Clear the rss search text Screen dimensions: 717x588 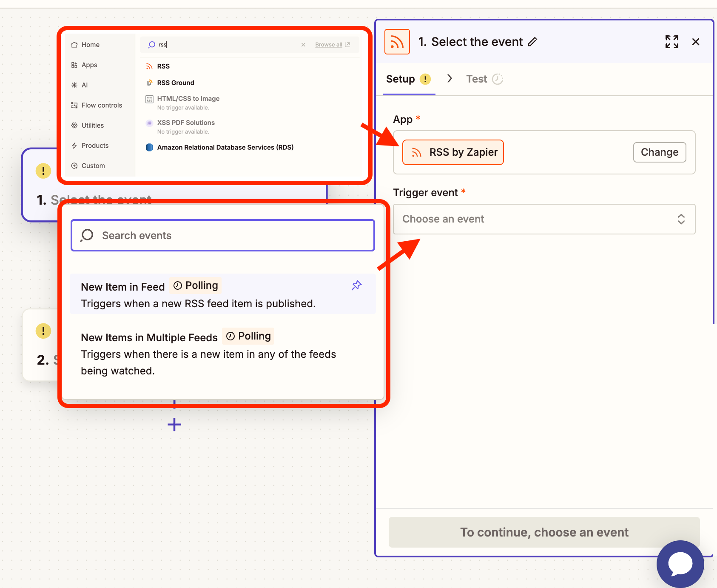303,45
